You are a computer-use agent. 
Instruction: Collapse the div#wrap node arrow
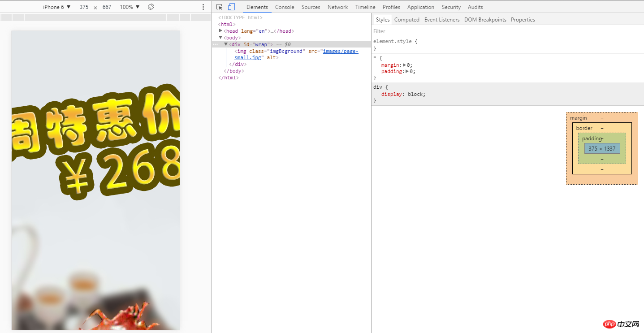coord(226,44)
